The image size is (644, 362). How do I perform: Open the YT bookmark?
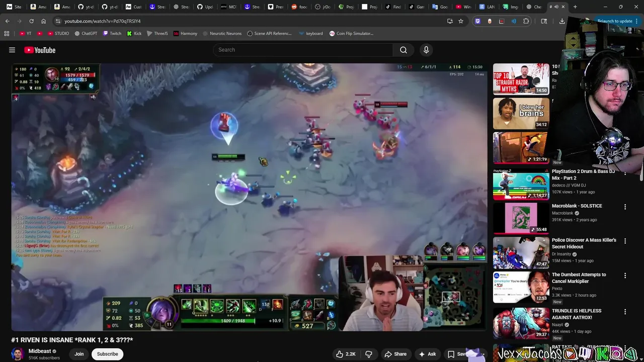[25, 33]
